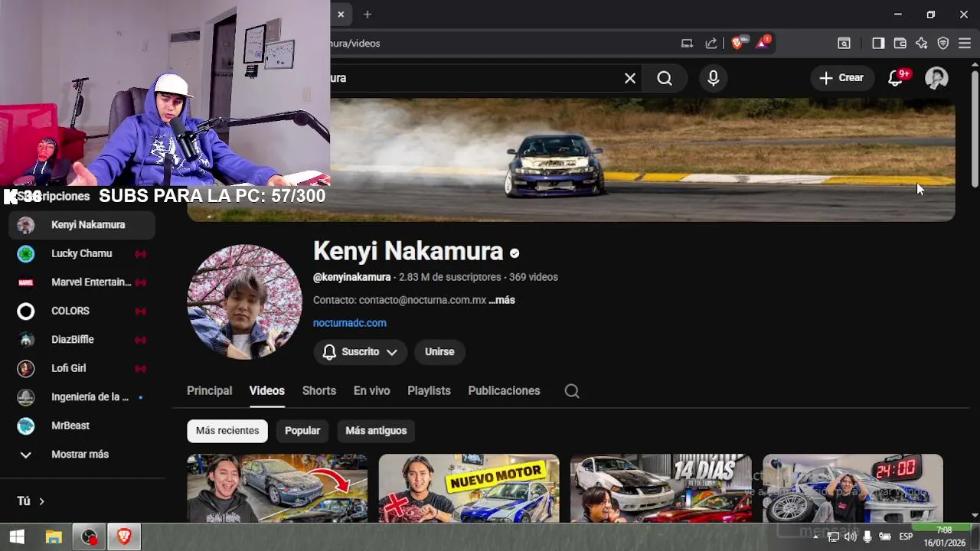Open first video thumbnail with red arrow
980x551 pixels.
277,488
